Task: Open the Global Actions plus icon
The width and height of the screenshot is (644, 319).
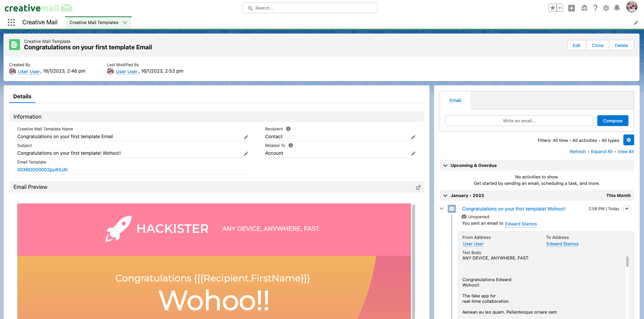Action: (572, 8)
